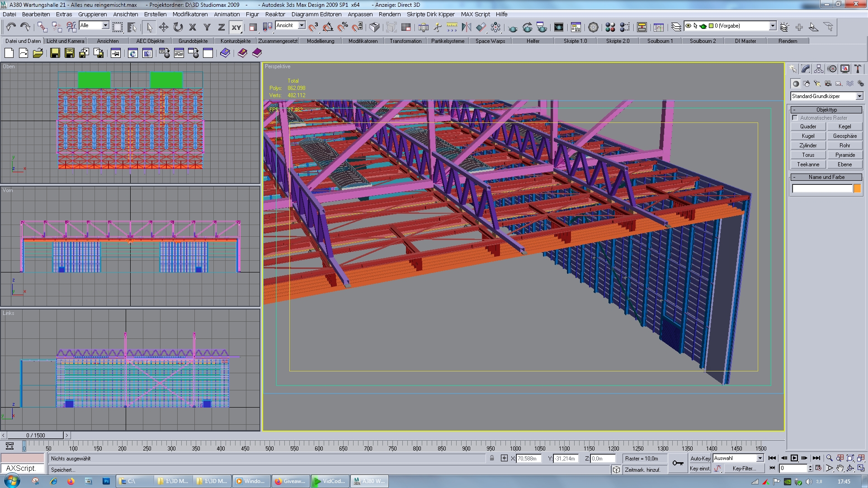This screenshot has height=488, width=868.
Task: Enable the Automatisches Raster checkbox
Action: [x=795, y=117]
